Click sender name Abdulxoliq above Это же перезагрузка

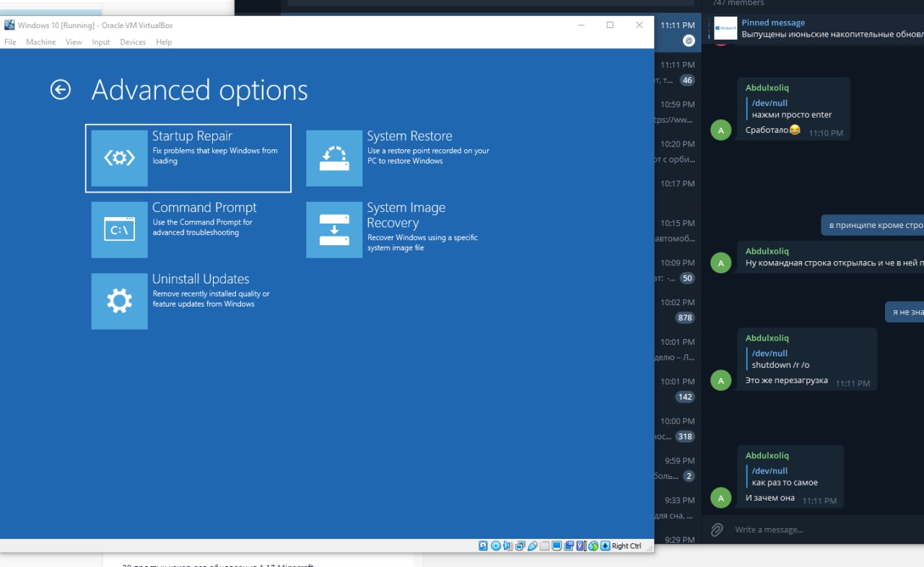(x=767, y=338)
